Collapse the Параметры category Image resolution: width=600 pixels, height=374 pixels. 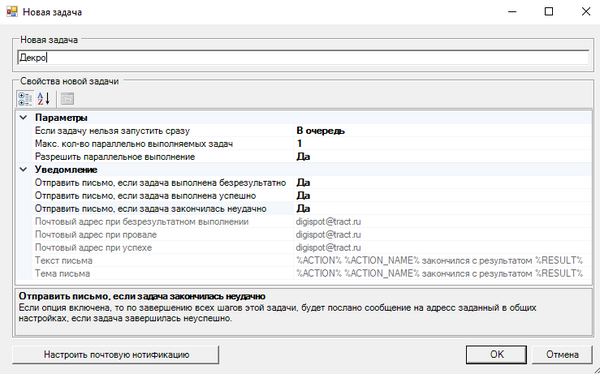click(23, 118)
